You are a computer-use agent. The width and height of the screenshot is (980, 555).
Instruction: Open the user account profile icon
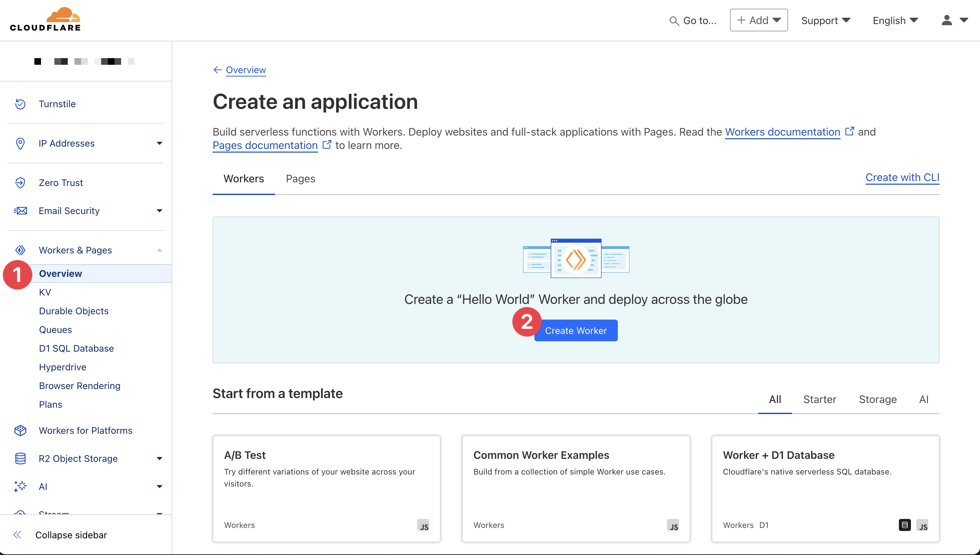947,20
